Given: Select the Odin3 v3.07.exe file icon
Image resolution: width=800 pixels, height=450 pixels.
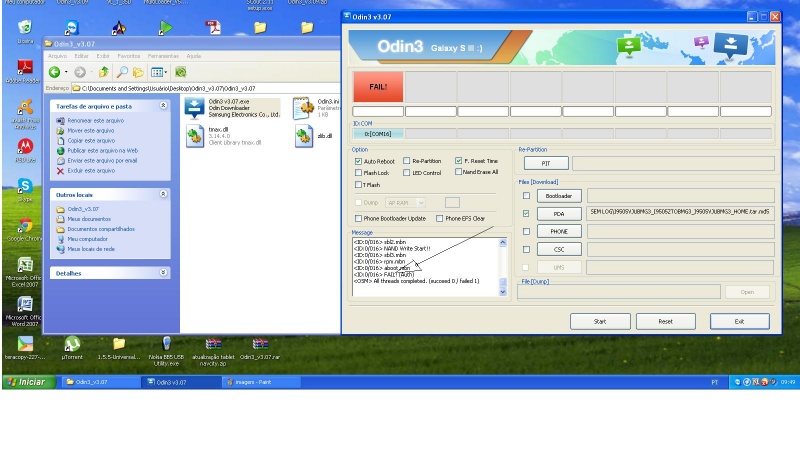Looking at the screenshot, I should [x=194, y=108].
